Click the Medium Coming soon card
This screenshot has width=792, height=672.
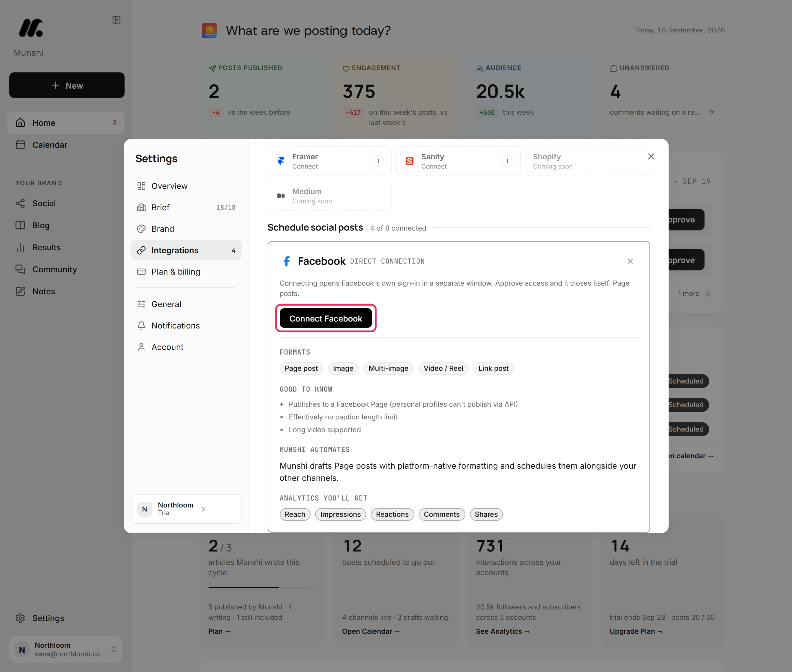coord(330,196)
